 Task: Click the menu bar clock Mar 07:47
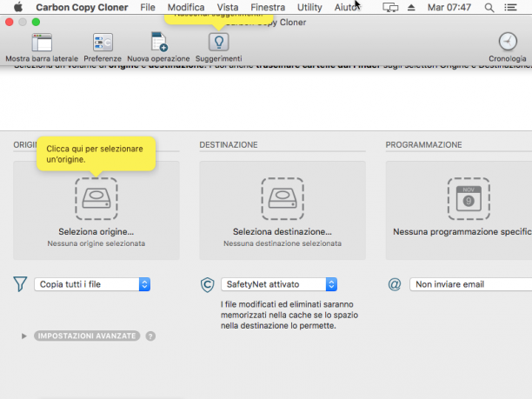pos(449,7)
